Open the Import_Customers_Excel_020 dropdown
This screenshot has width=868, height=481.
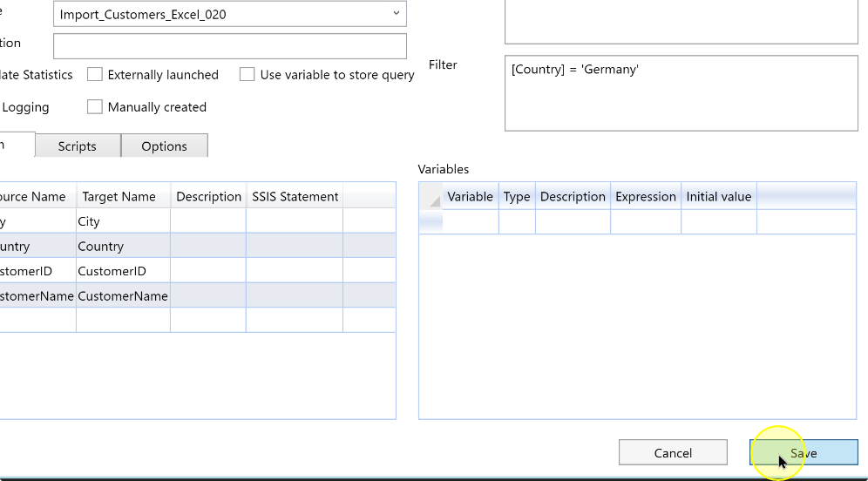(x=230, y=15)
